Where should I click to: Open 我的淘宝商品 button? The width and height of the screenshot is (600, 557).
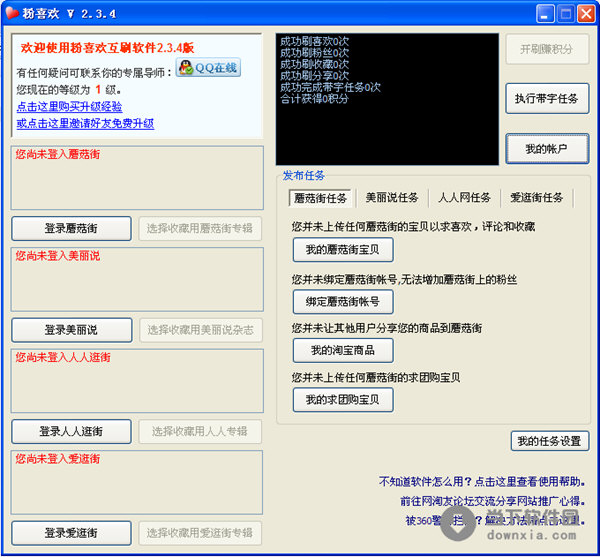(342, 351)
